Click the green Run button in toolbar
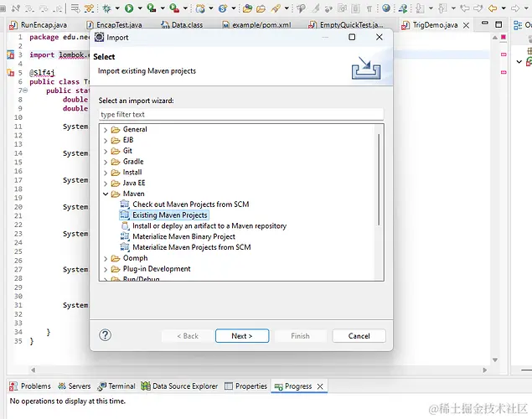This screenshot has height=419, width=532. pyautogui.click(x=129, y=8)
